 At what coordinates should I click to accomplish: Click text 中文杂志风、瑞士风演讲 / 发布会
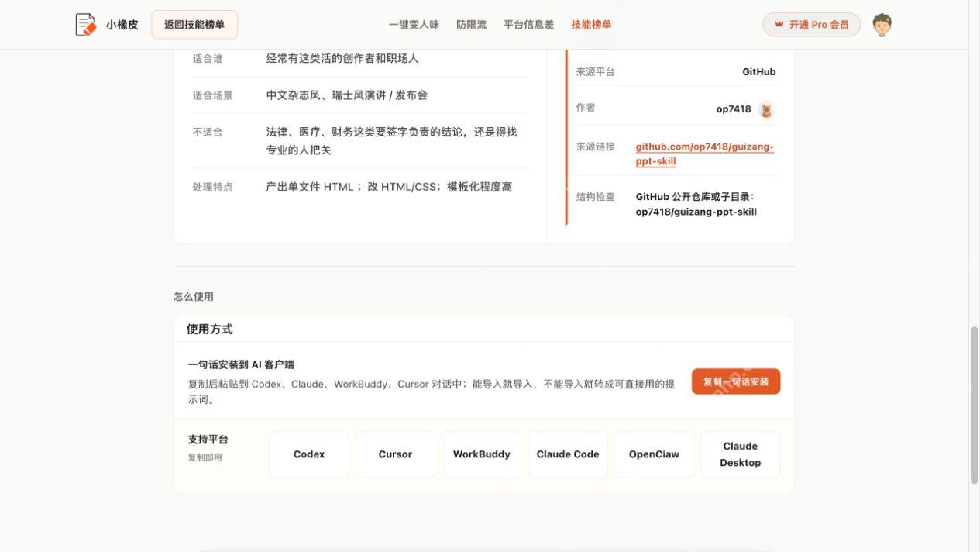[347, 95]
